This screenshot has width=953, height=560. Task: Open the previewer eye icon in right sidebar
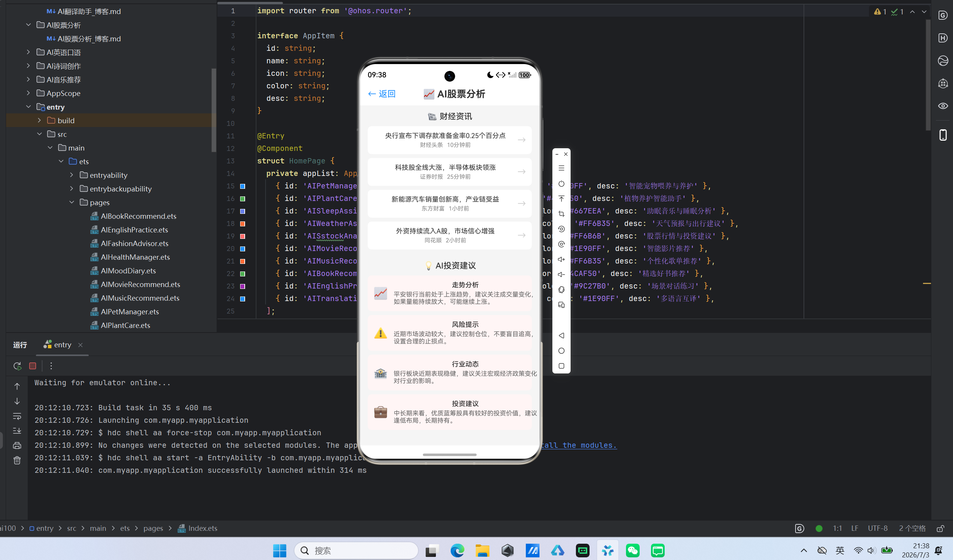(943, 106)
